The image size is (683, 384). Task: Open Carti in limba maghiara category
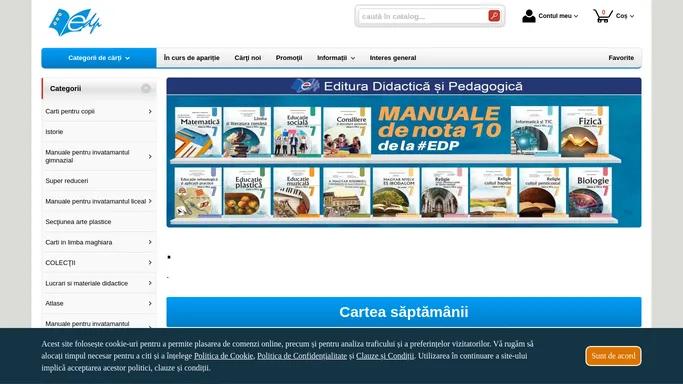click(x=78, y=242)
